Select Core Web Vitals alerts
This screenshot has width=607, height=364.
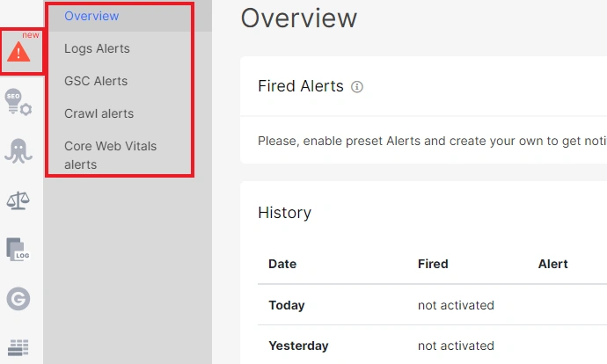[x=110, y=155]
